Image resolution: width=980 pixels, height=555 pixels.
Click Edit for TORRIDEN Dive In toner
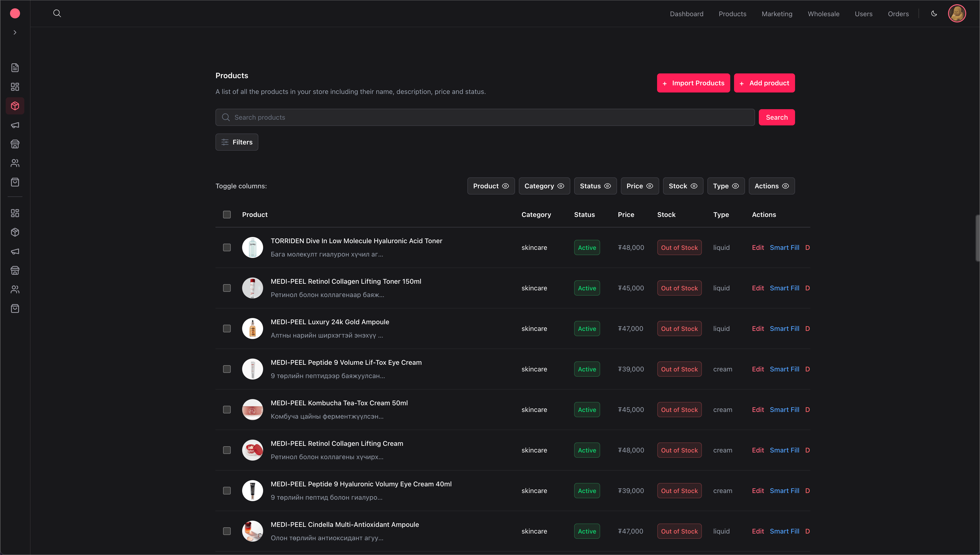point(757,248)
